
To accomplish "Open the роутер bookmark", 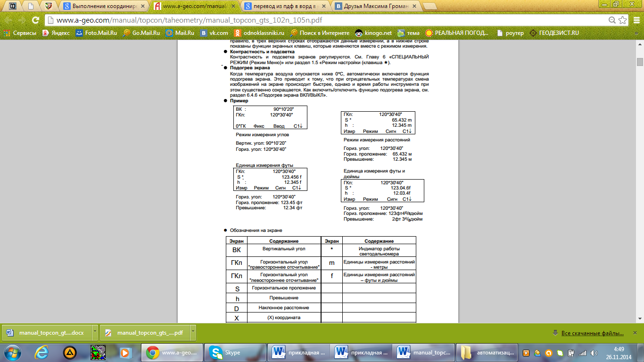I will (x=510, y=33).
